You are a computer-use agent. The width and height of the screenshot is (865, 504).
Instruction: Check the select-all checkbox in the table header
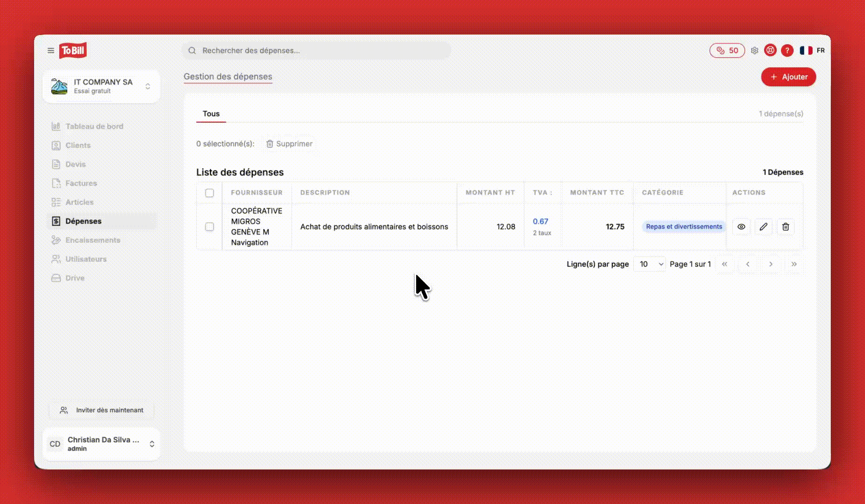click(209, 192)
